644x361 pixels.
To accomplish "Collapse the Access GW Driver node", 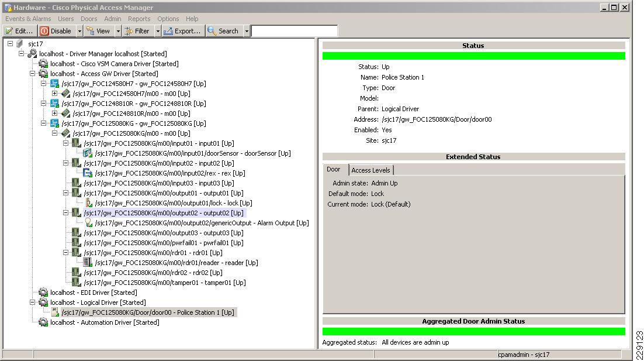I will pos(33,74).
